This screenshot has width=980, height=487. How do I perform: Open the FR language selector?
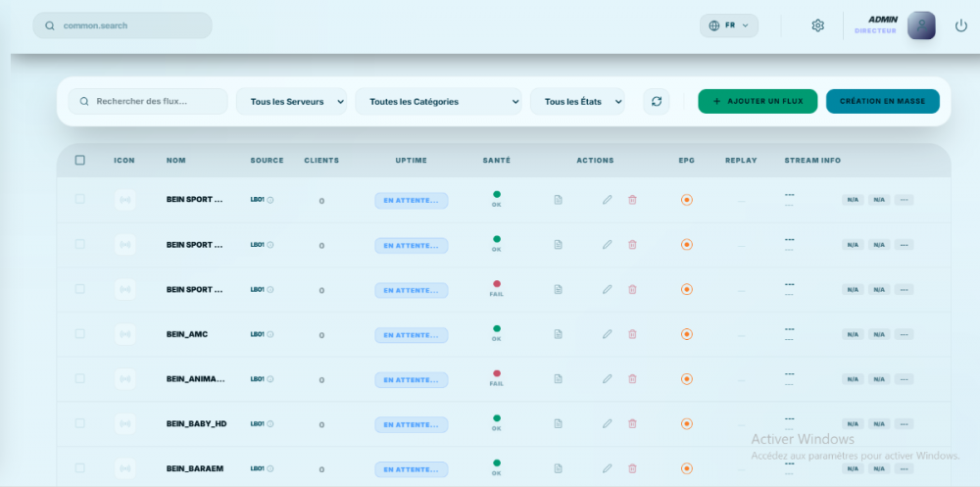(729, 25)
